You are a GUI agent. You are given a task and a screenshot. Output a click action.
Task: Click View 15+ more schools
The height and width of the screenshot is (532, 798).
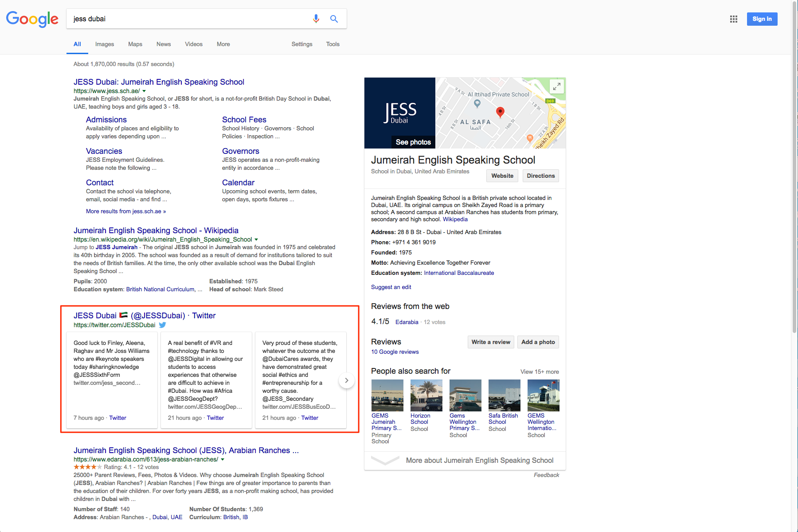[540, 372]
